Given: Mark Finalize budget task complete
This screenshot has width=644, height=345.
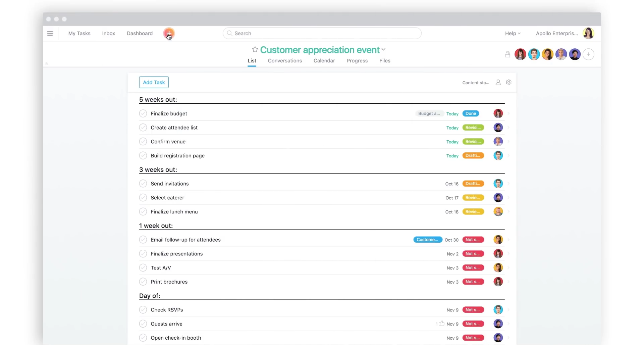Looking at the screenshot, I should 143,113.
